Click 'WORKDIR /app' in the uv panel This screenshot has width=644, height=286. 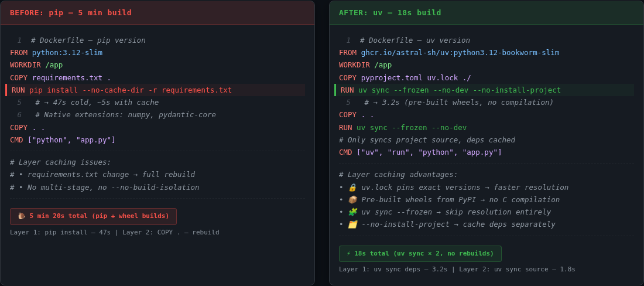(x=365, y=65)
